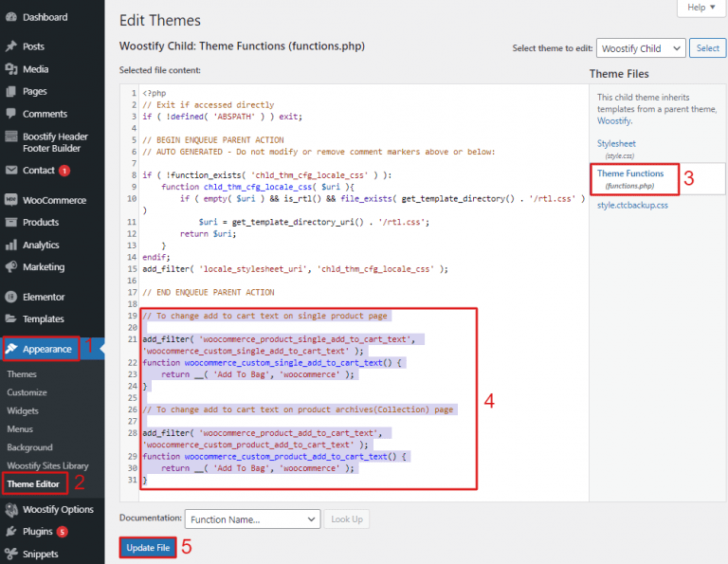This screenshot has width=728, height=564.
Task: Open Analytics chart icon
Action: point(10,245)
